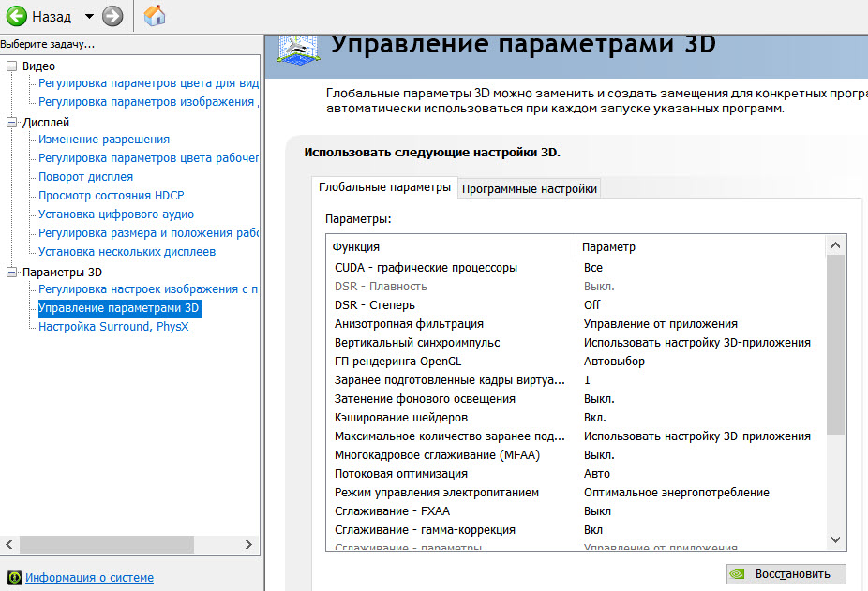Select Поворот дисплея
The width and height of the screenshot is (868, 591).
coord(86,177)
